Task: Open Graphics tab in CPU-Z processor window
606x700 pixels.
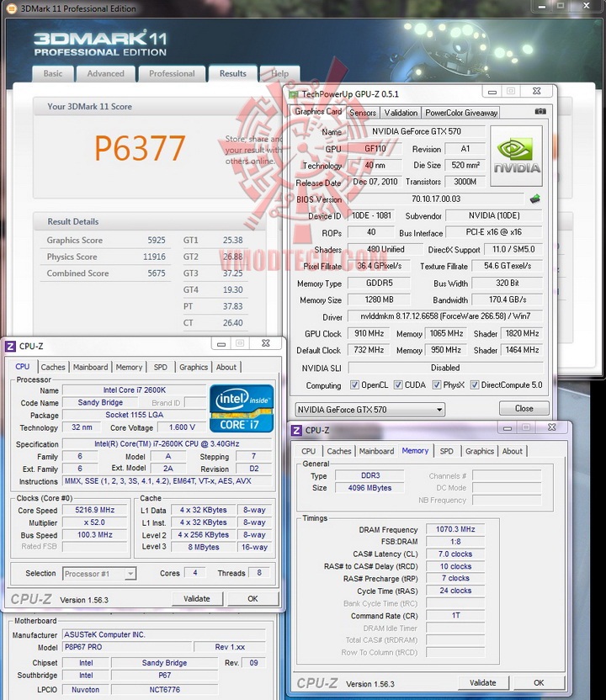Action: (x=194, y=368)
